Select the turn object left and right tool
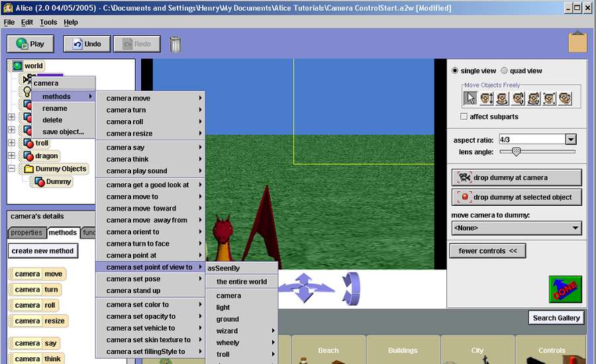 (502, 99)
